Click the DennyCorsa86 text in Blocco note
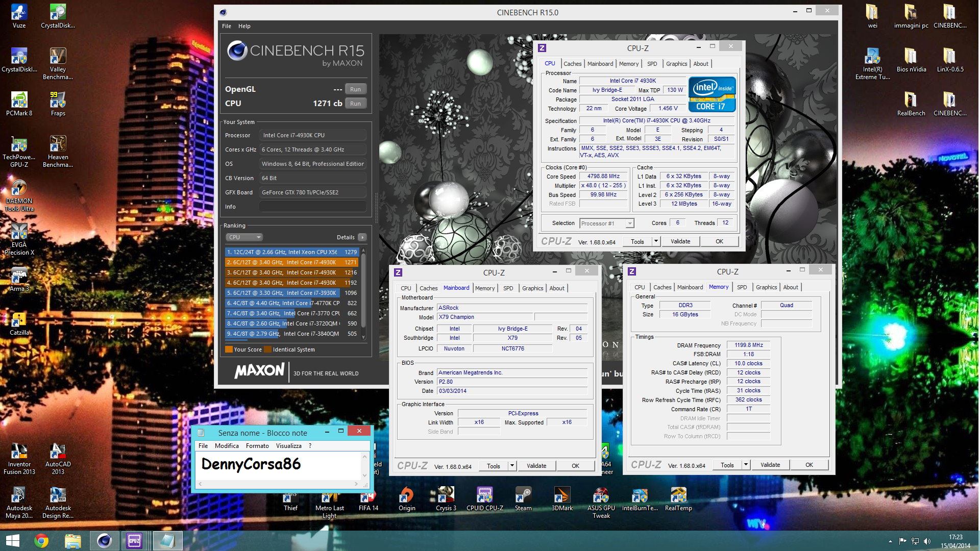 [251, 464]
